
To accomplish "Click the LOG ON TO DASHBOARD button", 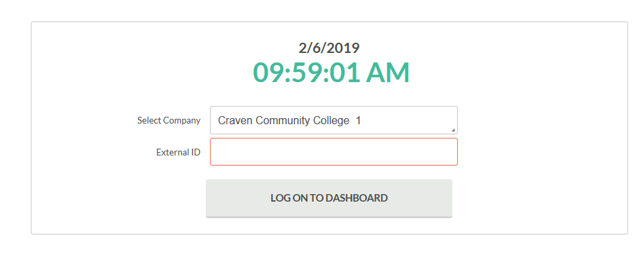I will pyautogui.click(x=329, y=198).
